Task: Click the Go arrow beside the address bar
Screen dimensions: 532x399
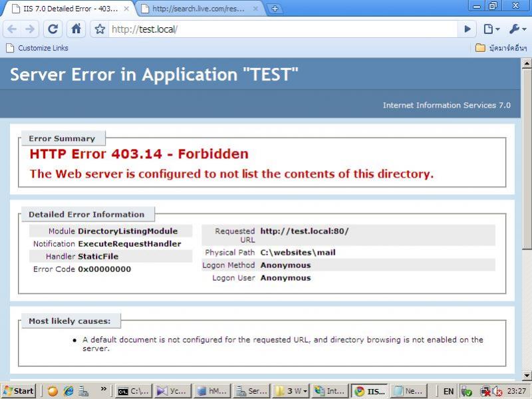Action: [467, 29]
